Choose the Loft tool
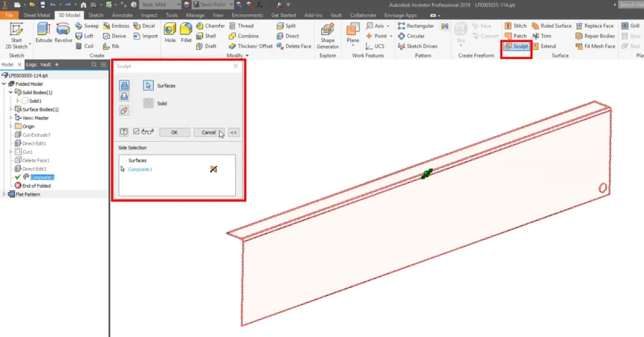This screenshot has width=644, height=337. click(x=84, y=36)
